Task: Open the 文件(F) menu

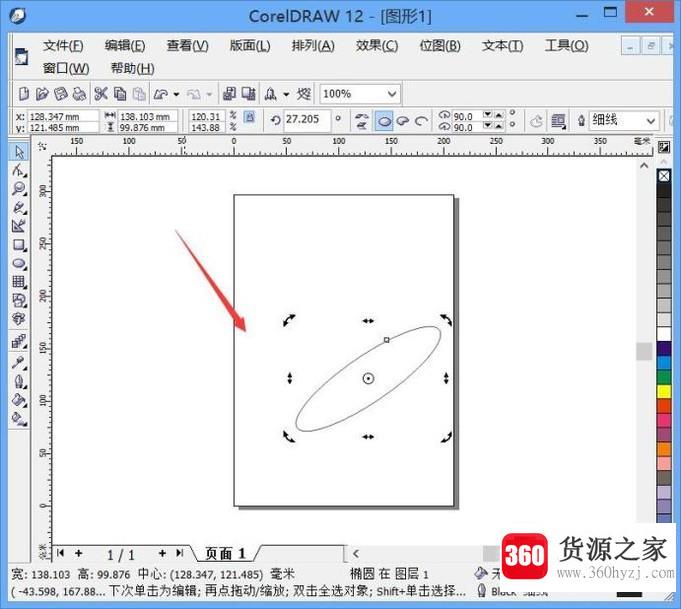Action: pos(63,46)
